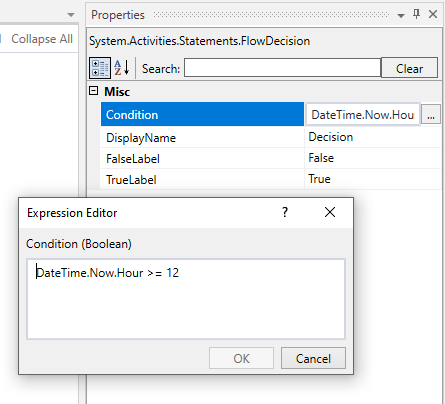Confirm expression with OK button
Viewport: 445px width, 404px height.
(x=241, y=358)
